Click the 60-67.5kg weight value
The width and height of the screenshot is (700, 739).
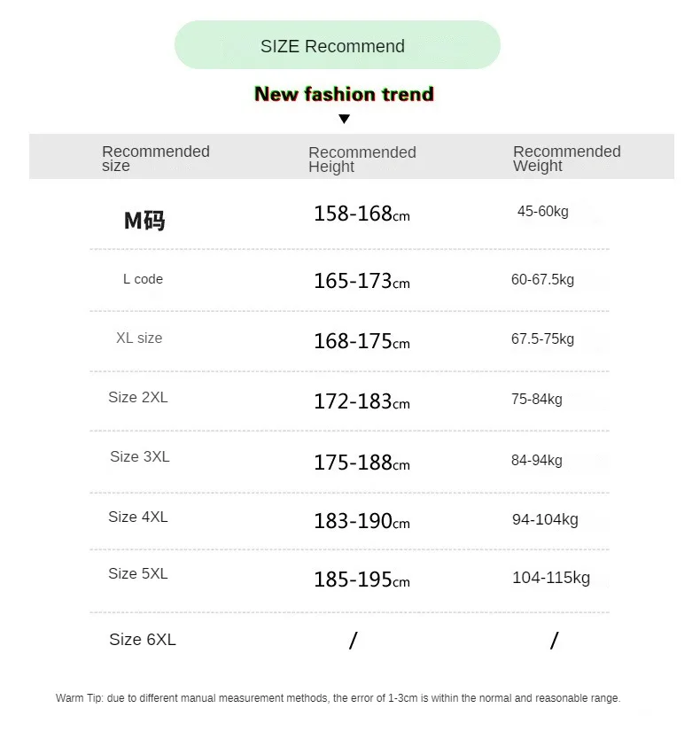(542, 279)
